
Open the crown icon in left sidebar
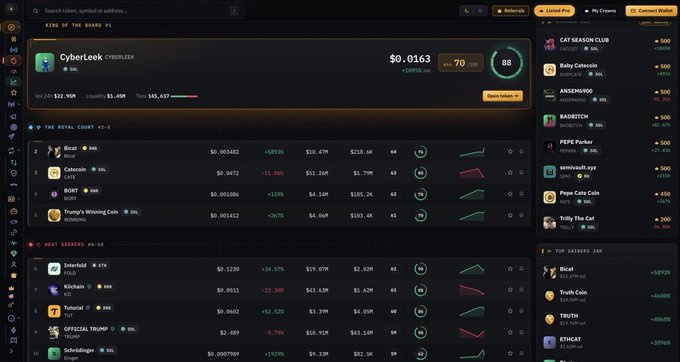[x=11, y=288]
